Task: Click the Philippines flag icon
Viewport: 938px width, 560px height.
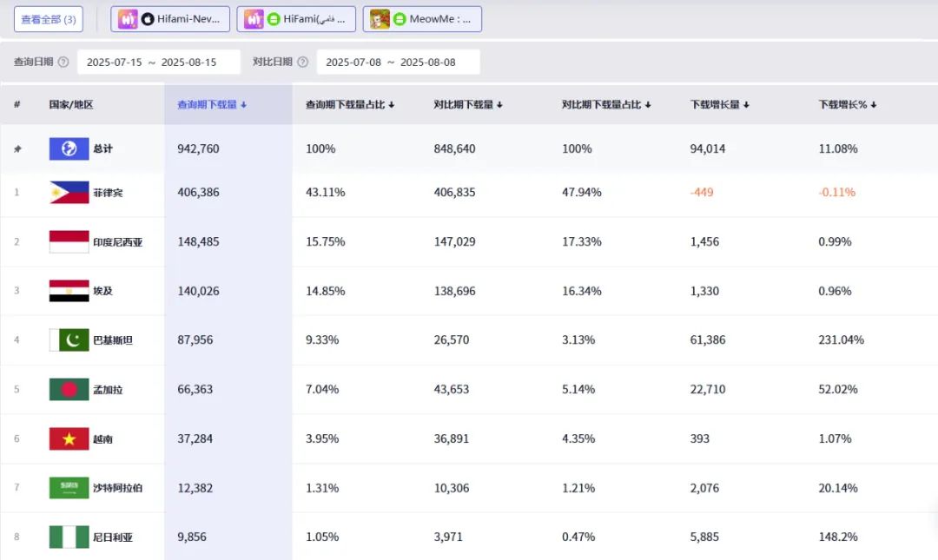Action: pyautogui.click(x=69, y=192)
